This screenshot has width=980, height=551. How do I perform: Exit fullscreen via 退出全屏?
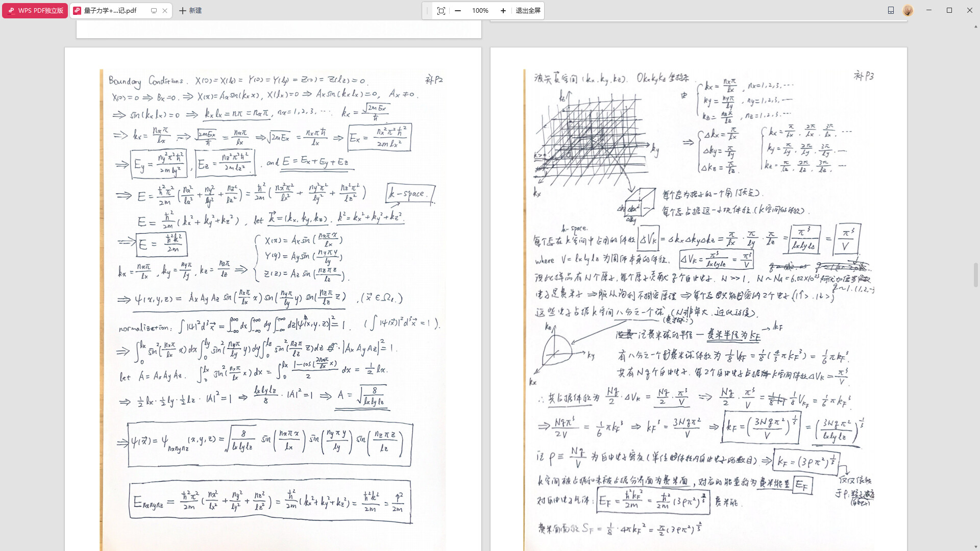(528, 11)
